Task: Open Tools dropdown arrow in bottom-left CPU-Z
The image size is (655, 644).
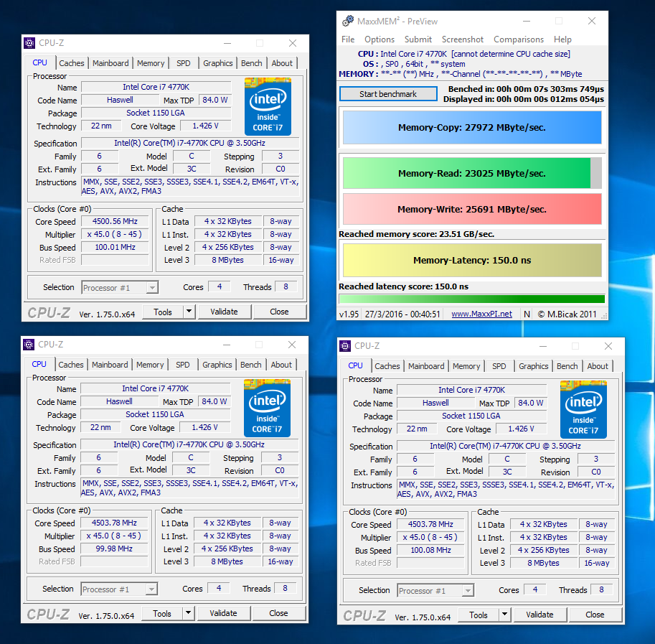Action: click(189, 613)
